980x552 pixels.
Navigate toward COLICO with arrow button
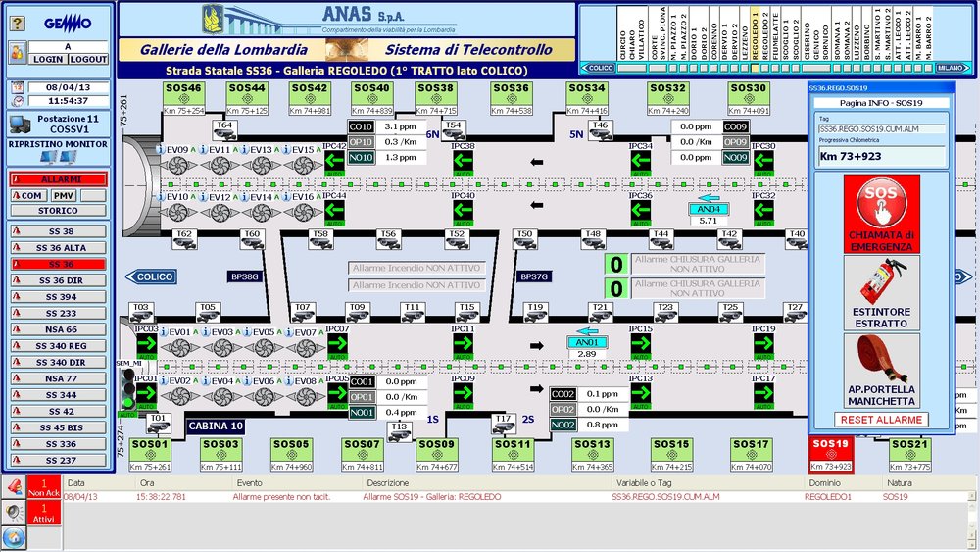(x=151, y=276)
